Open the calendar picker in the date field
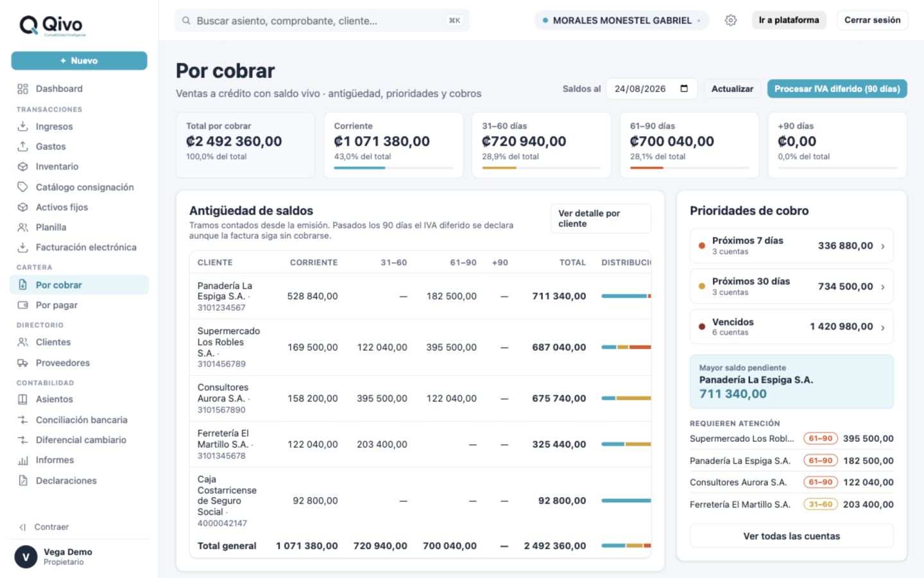 click(x=684, y=89)
